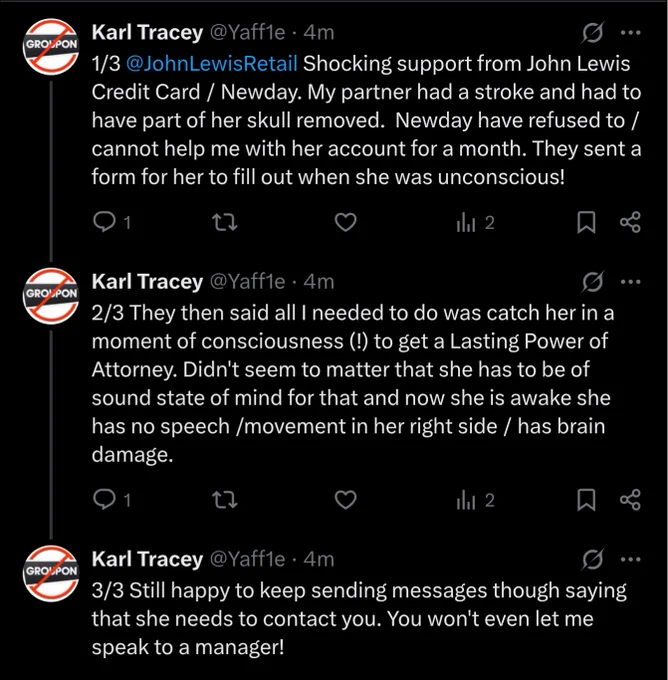This screenshot has width=668, height=680.
Task: Bookmark the 2/3 tweet
Action: pyautogui.click(x=586, y=500)
